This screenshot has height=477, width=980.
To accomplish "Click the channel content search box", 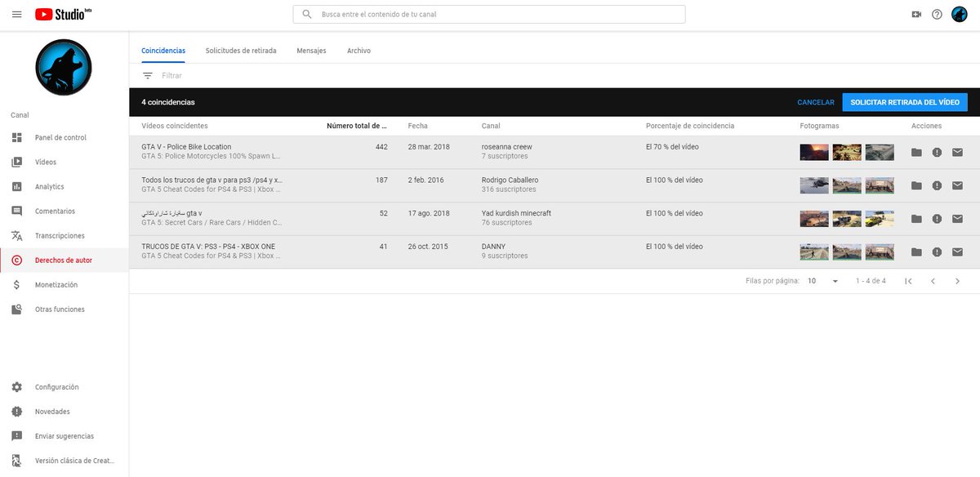I will point(489,15).
